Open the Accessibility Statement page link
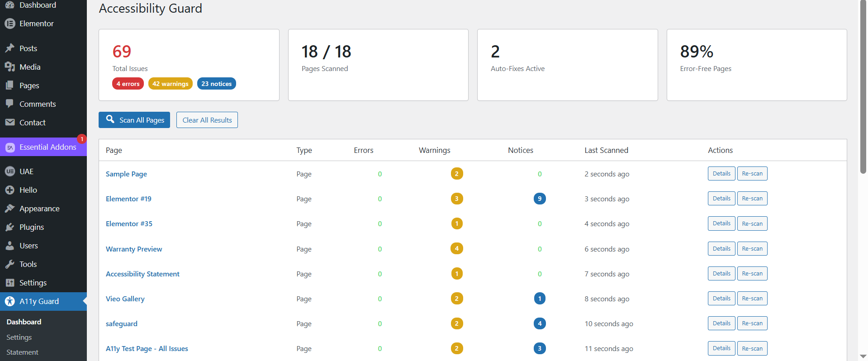Viewport: 868px width, 361px height. click(142, 274)
